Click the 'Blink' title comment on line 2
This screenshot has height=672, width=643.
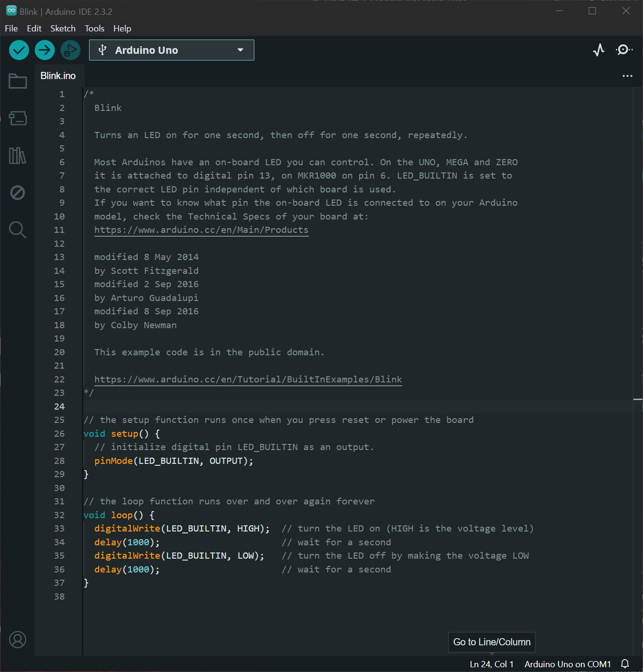click(108, 108)
